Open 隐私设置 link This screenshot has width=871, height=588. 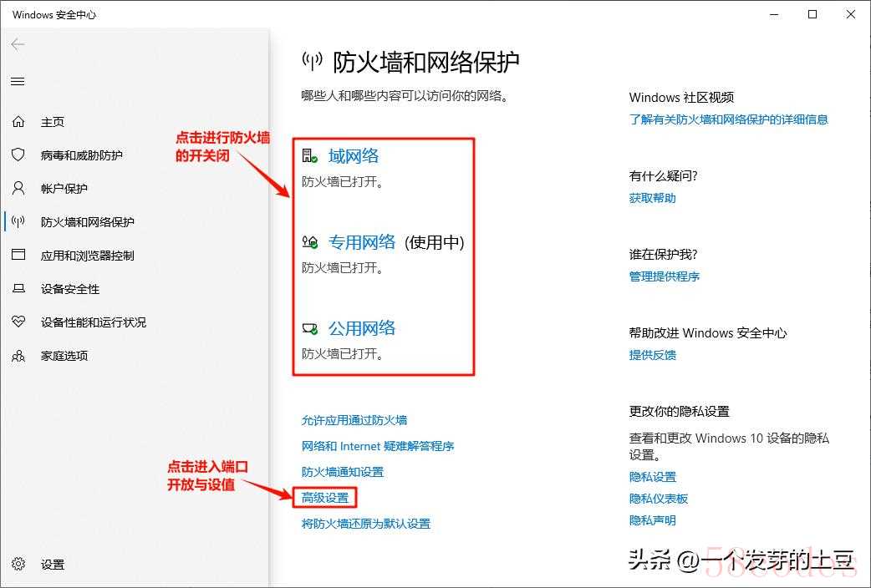652,477
